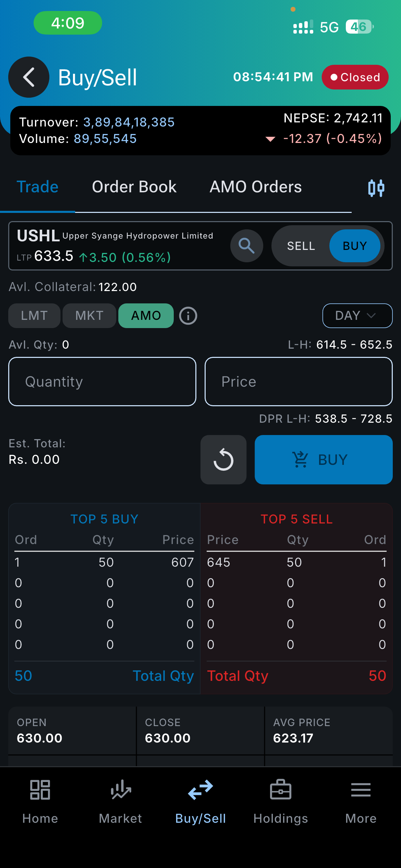
Task: Tap the Turnover value 3,89,84,18,385
Action: pos(129,122)
